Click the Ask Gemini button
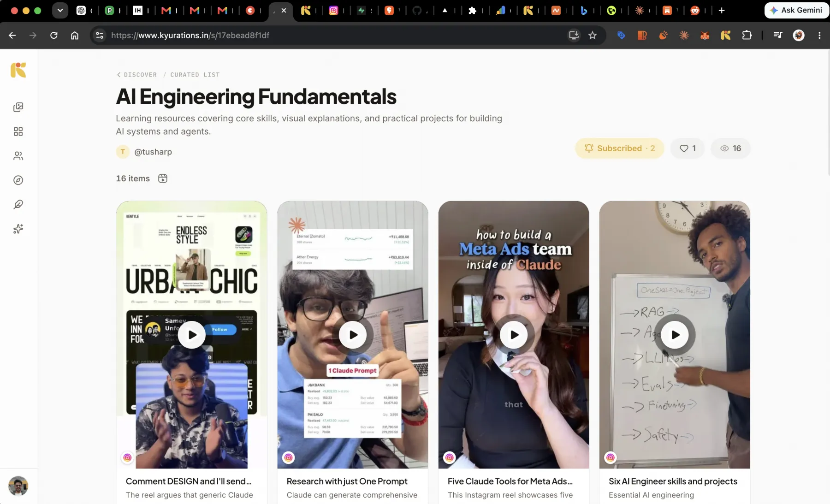 click(x=796, y=10)
